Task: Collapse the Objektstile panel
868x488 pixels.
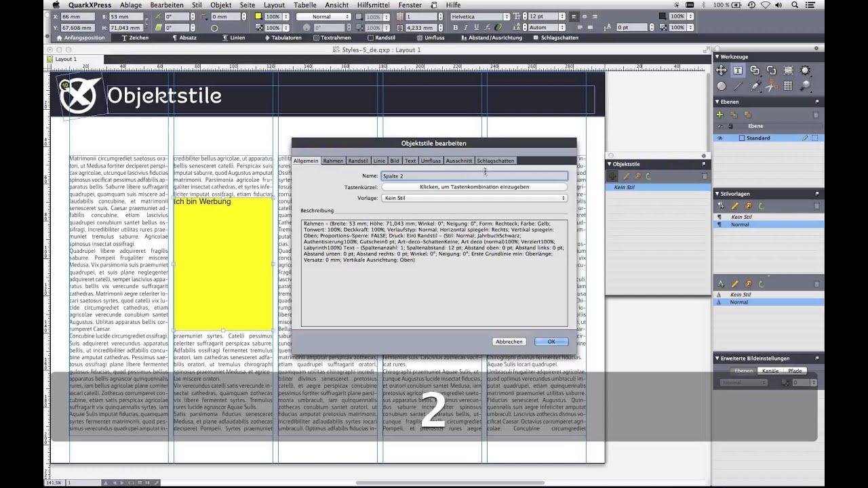Action: [x=609, y=164]
